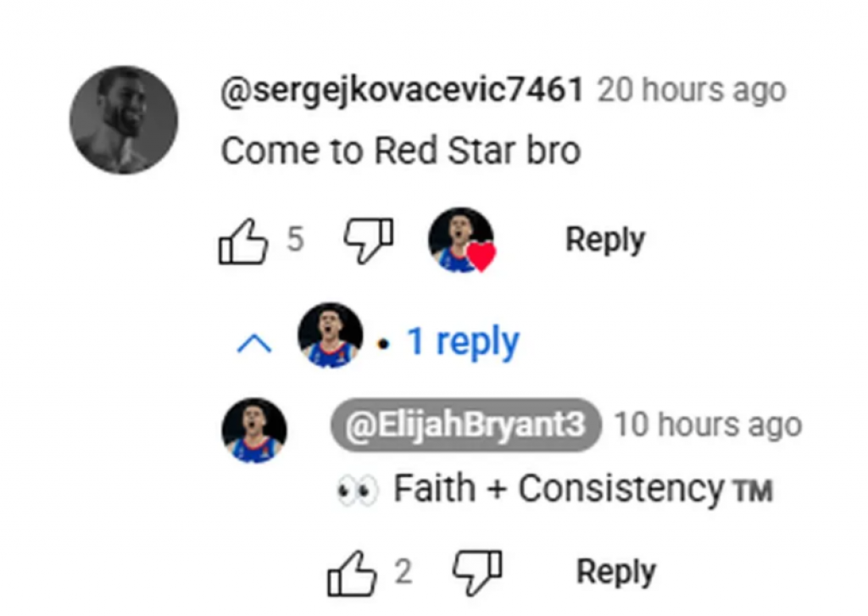868x616 pixels.
Task: Reply to ElijahBryant3's comment
Action: (x=615, y=572)
